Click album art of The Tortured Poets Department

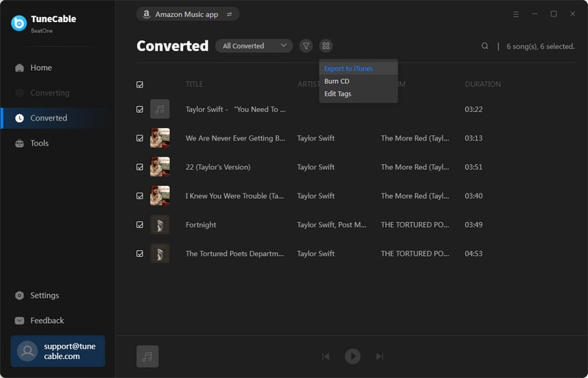(159, 254)
